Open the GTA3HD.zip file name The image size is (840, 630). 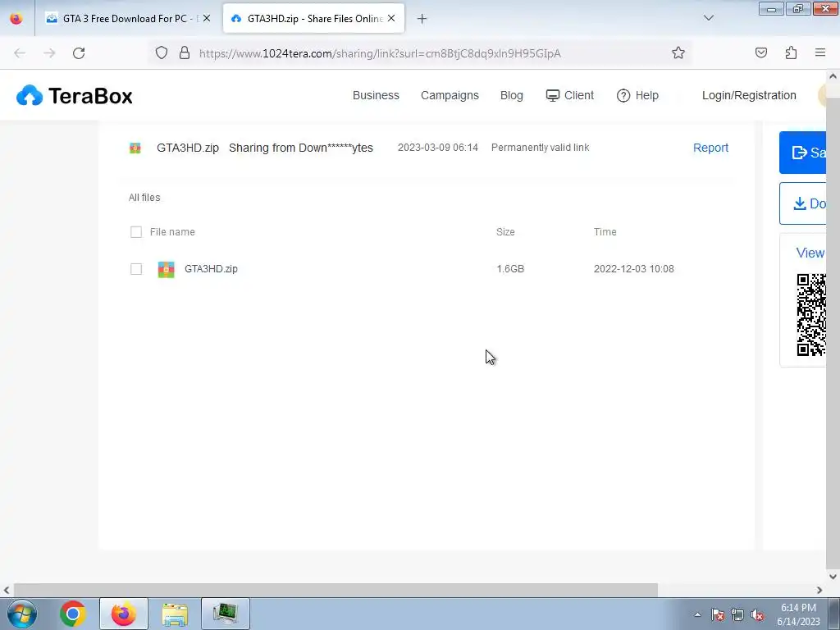211,269
